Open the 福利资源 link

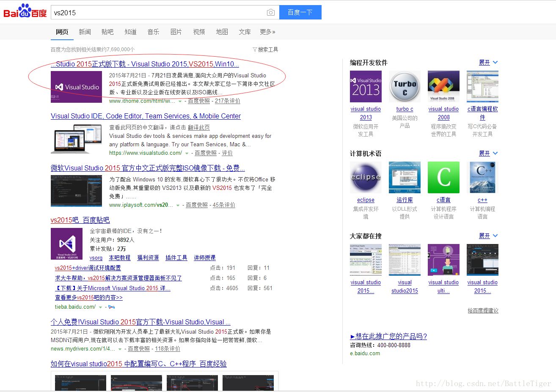pos(148,258)
